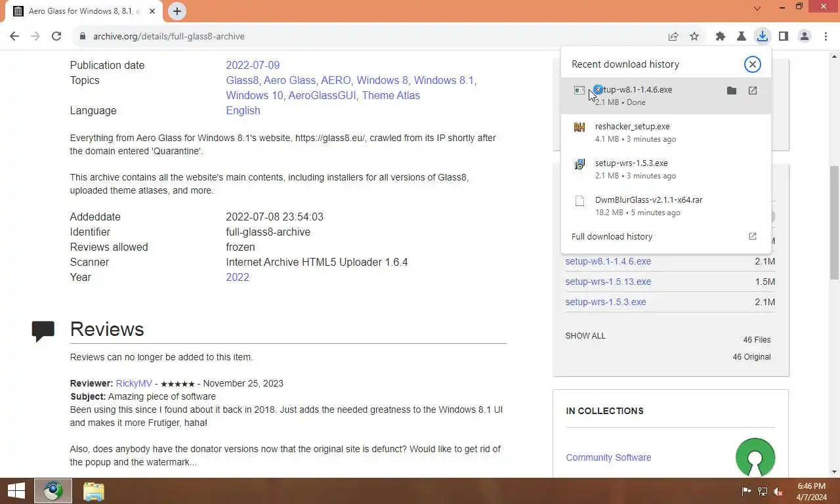
Task: Open a new browser tab
Action: click(177, 11)
